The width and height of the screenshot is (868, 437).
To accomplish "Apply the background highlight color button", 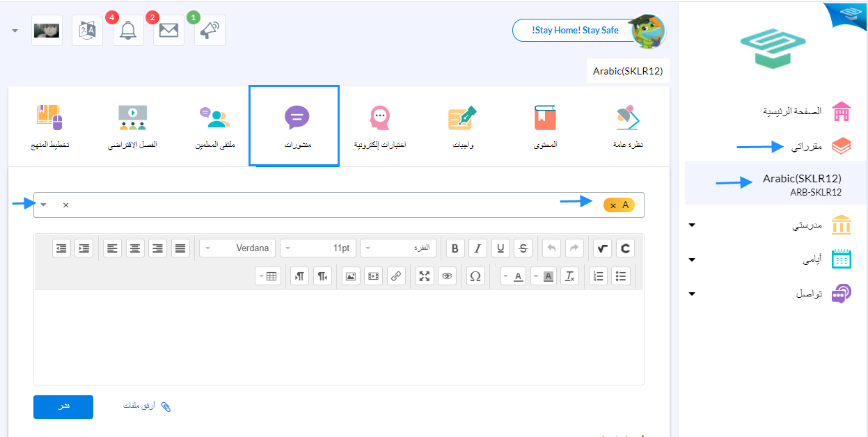I will 549,276.
